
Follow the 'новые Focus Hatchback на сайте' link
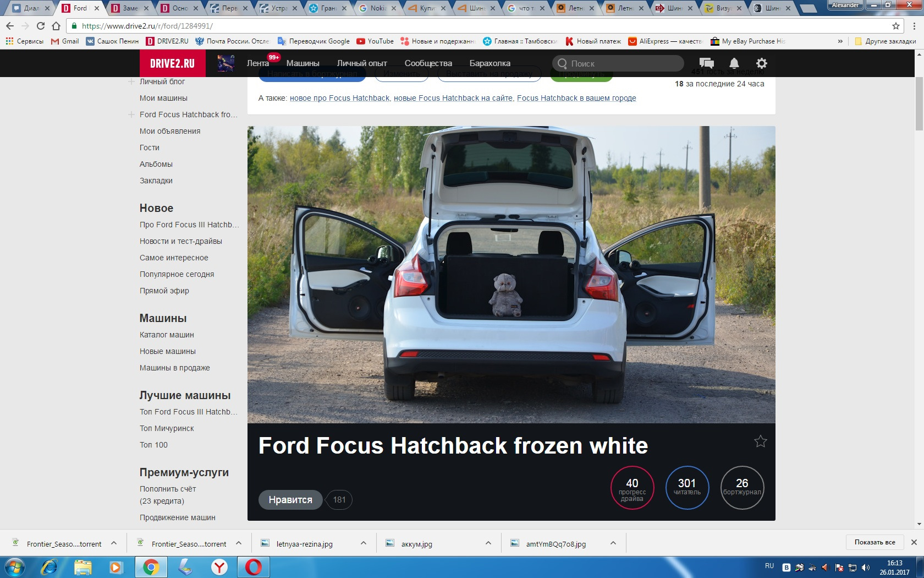[453, 98]
